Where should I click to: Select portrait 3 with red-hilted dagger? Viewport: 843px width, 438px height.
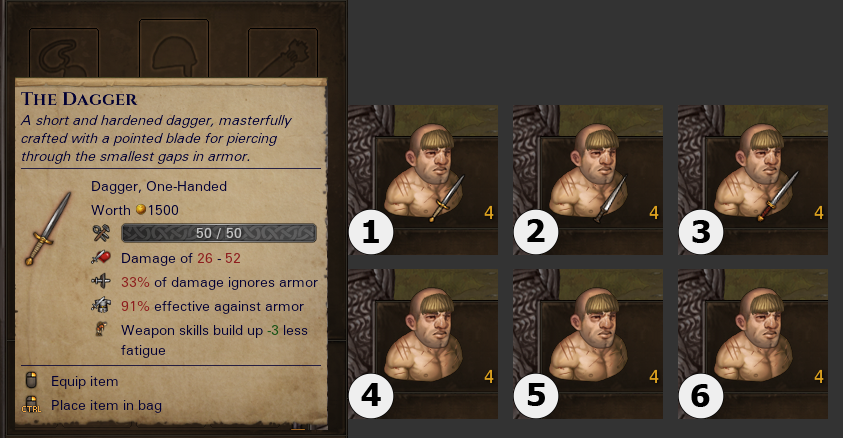coord(753,179)
